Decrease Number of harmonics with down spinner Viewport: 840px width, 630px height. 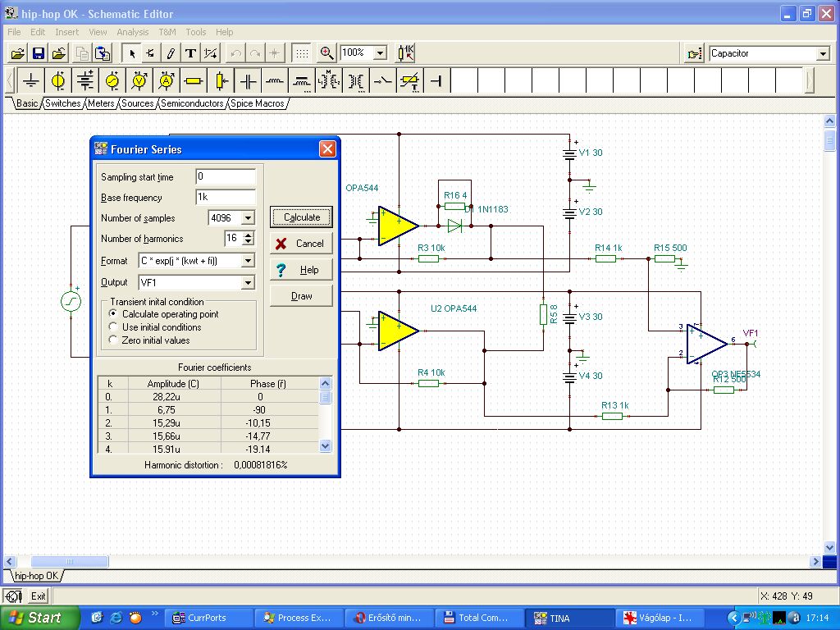click(x=248, y=242)
